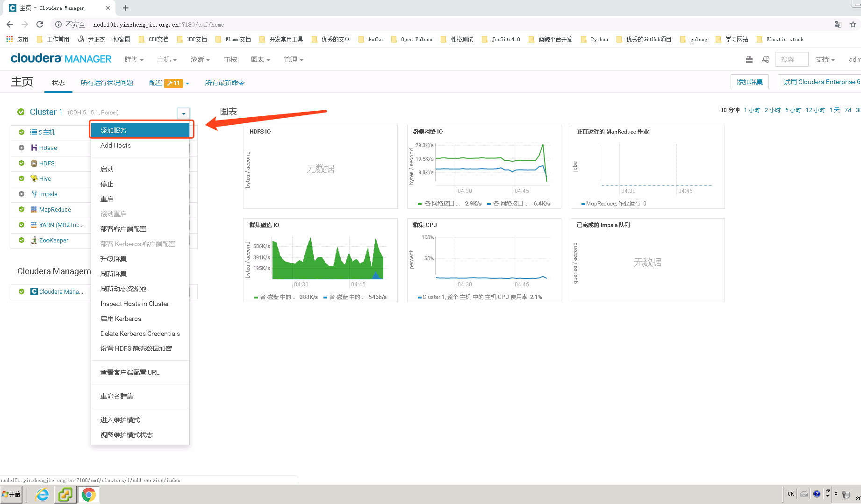Click the Cloudera Manager logo
861x504 pixels.
click(61, 58)
